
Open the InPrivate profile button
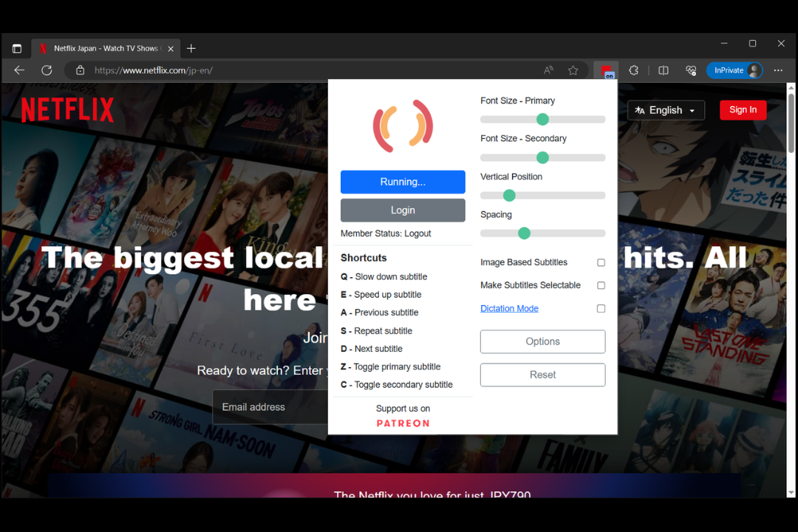(x=734, y=70)
